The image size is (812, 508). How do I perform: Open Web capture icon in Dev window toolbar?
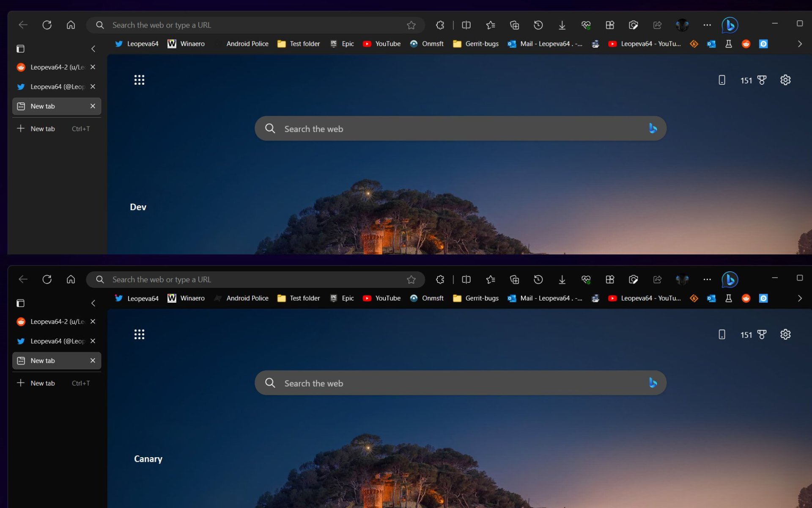[x=633, y=25]
